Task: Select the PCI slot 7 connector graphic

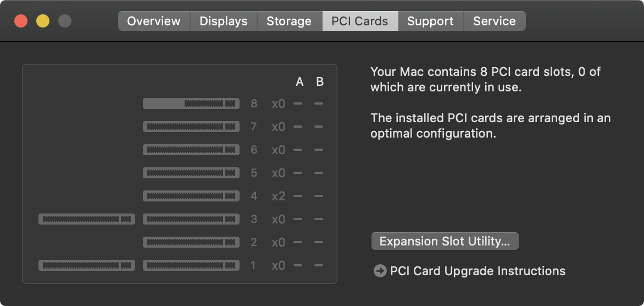Action: click(x=191, y=127)
